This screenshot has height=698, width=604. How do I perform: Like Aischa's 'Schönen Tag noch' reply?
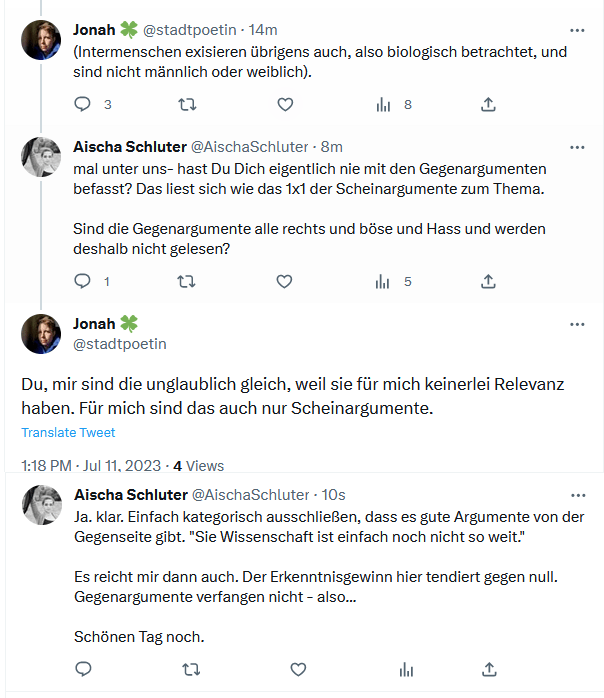click(298, 669)
